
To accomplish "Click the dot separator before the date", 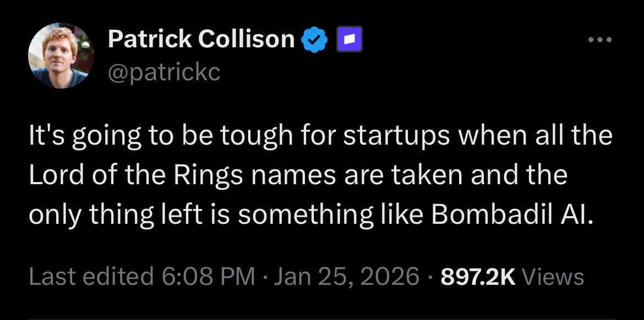I will click(264, 276).
